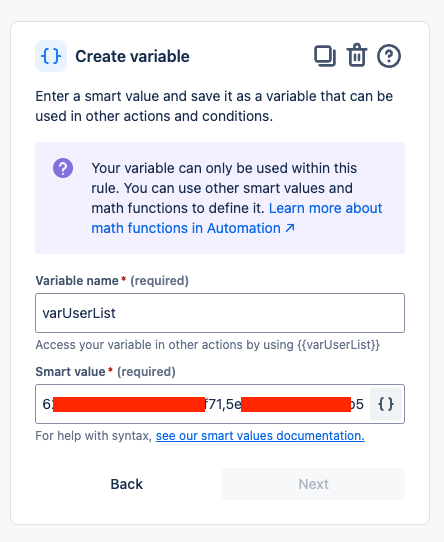
Task: Delete this component with the trash icon
Action: pos(357,55)
